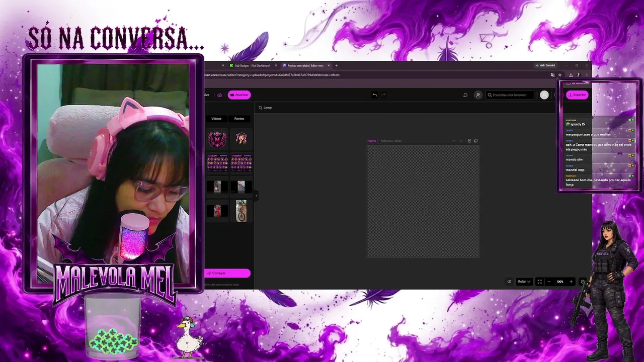
Task: Click the browser address bar URL
Action: tap(272, 75)
